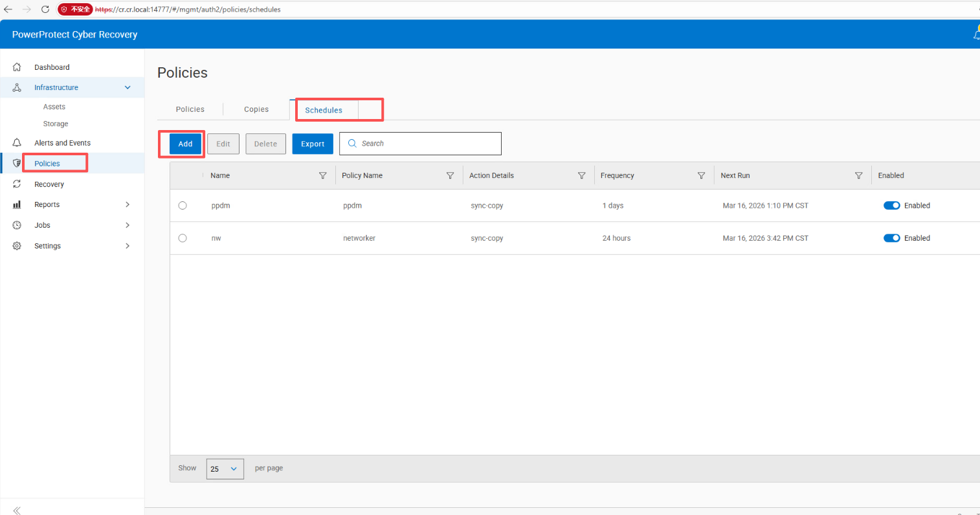Image resolution: width=980 pixels, height=515 pixels.
Task: Click the Enabled column header
Action: coord(891,175)
